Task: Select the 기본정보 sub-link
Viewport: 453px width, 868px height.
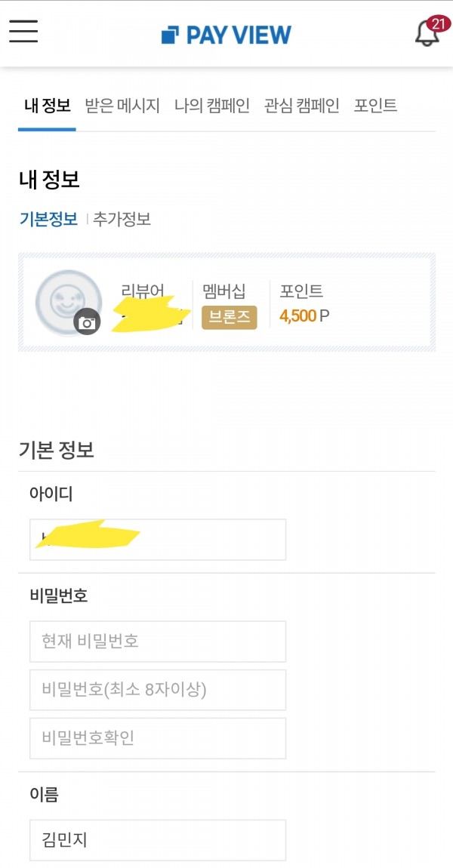Action: [x=48, y=220]
